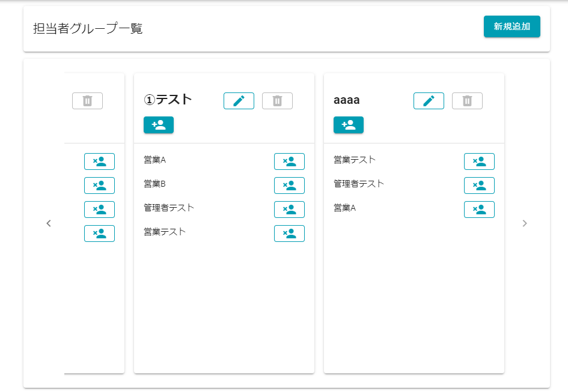
Task: Click trash icon on partially hidden left card
Action: pyautogui.click(x=87, y=101)
